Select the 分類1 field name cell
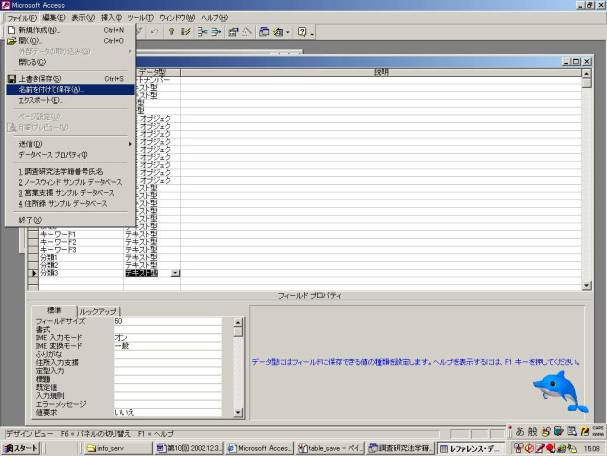Viewport: 607px width, 456px height. point(81,257)
